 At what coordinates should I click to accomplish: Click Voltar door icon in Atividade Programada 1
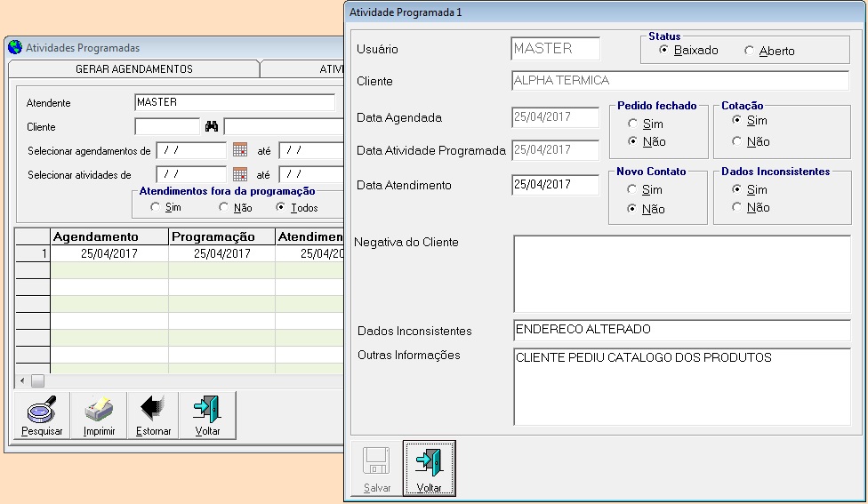(x=429, y=468)
